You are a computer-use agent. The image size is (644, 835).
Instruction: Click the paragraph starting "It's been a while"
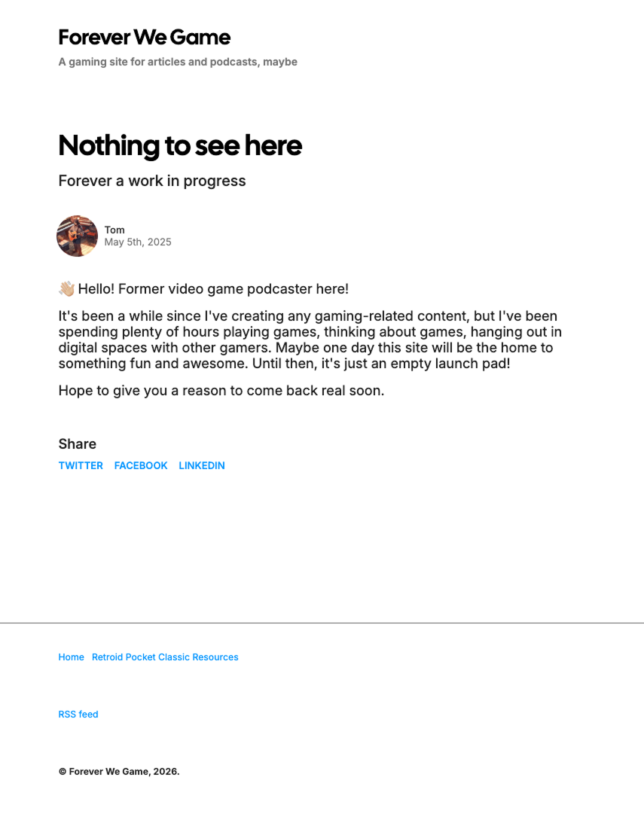click(x=310, y=340)
